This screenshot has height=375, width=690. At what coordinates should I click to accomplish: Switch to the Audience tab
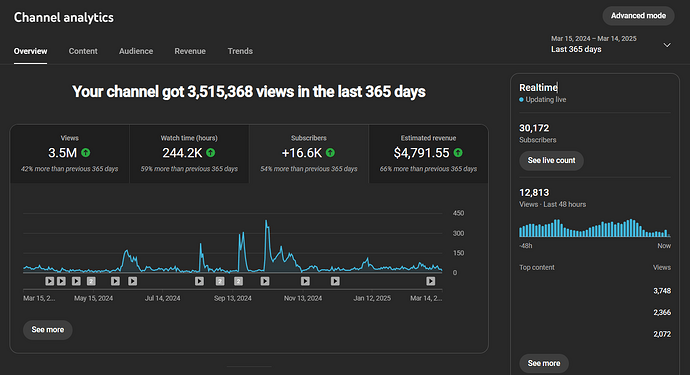136,51
